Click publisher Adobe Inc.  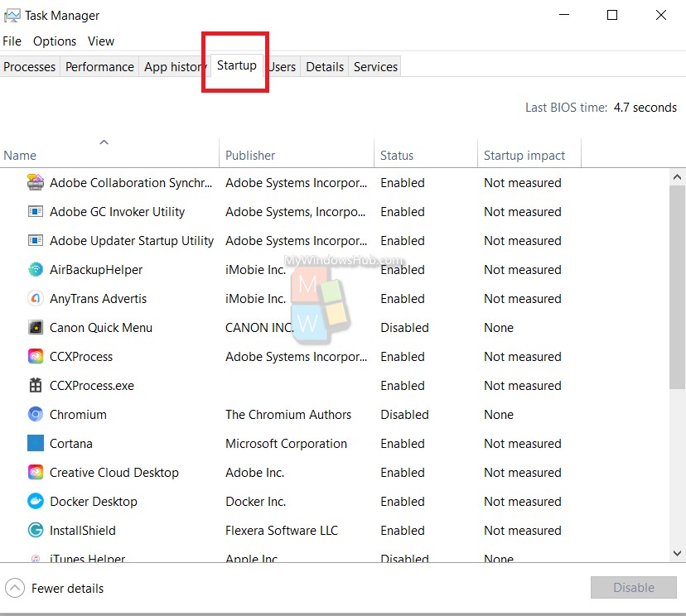click(254, 472)
